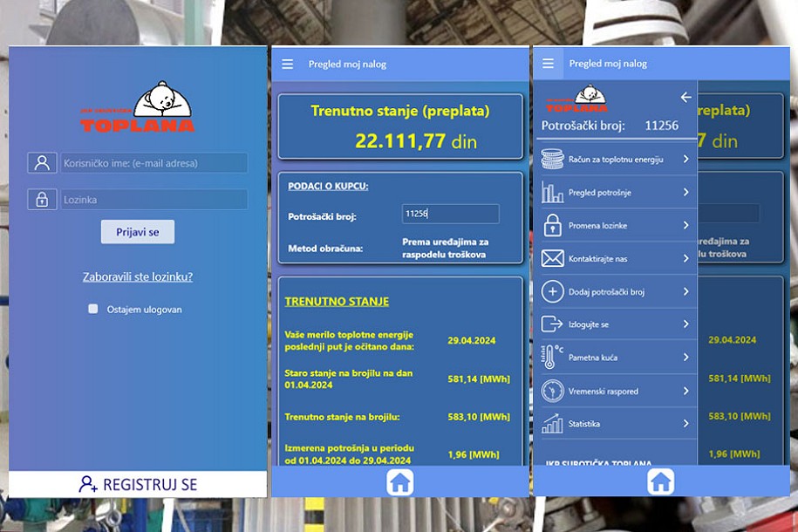Click the coins icon for Račun za toplotnu energiju
Viewport: 798px width, 532px height.
coord(552,159)
